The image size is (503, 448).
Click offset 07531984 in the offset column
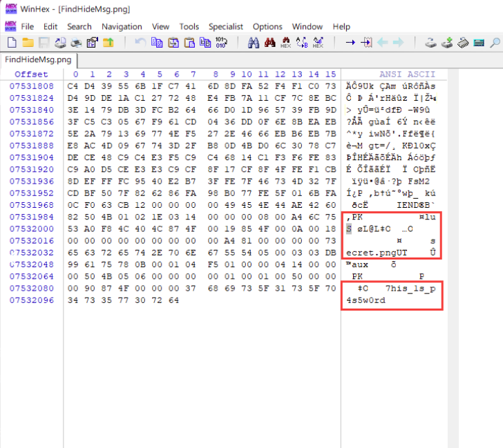tap(31, 217)
